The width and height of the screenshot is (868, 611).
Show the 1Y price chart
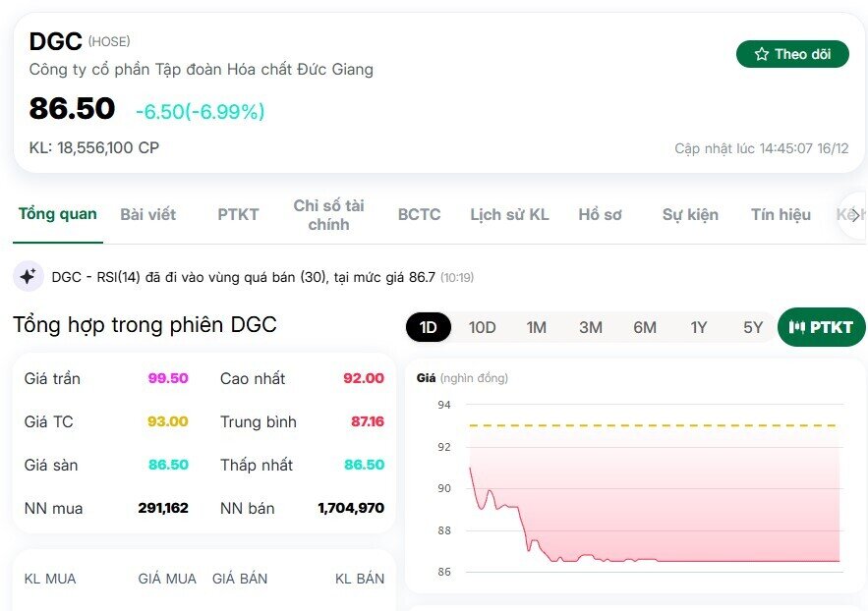pos(698,327)
